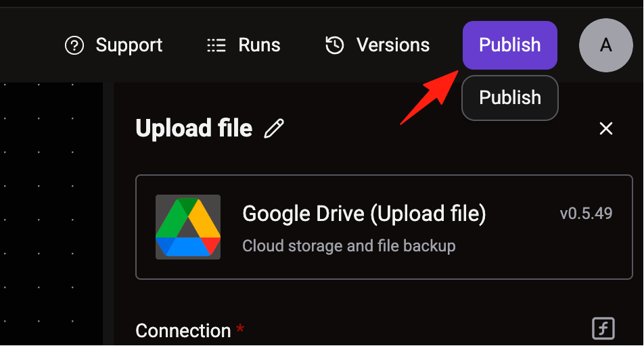The height and width of the screenshot is (346, 644).
Task: Click the dotted flow canvas area
Action: coord(51,214)
